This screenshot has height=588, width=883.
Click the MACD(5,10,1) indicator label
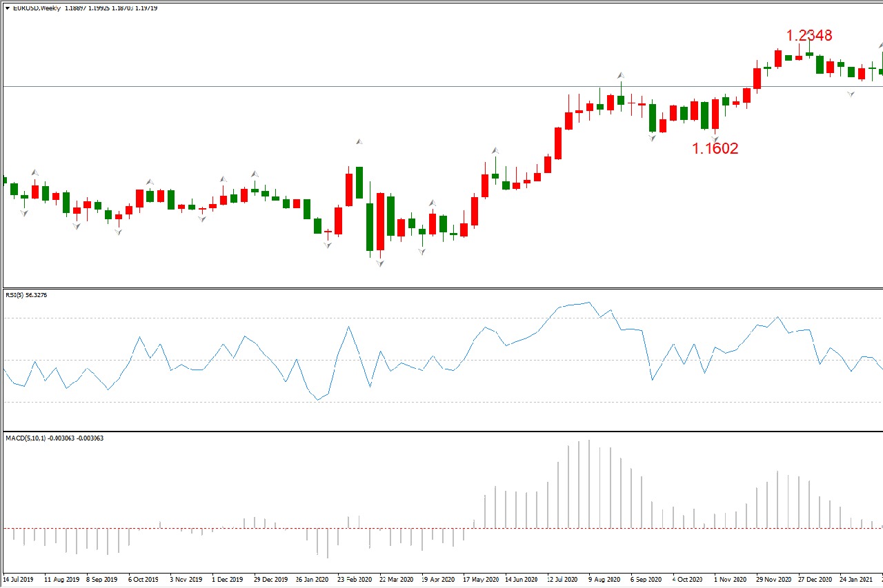54,438
